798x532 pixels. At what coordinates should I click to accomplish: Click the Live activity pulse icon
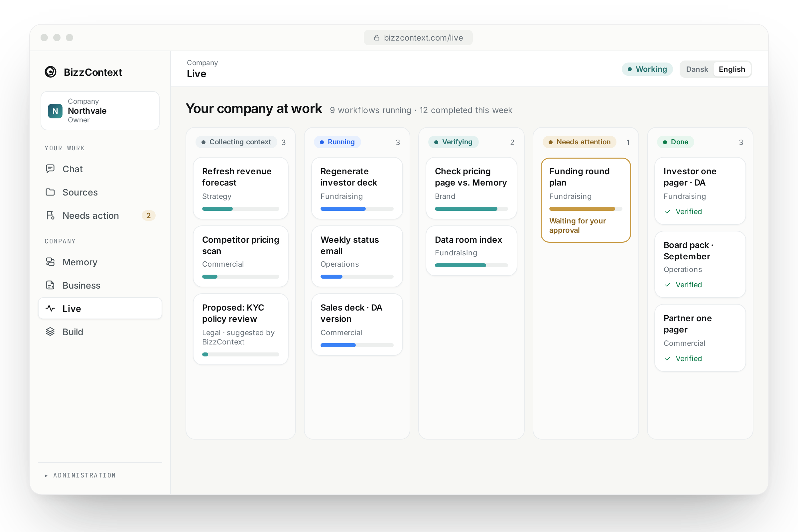point(50,309)
